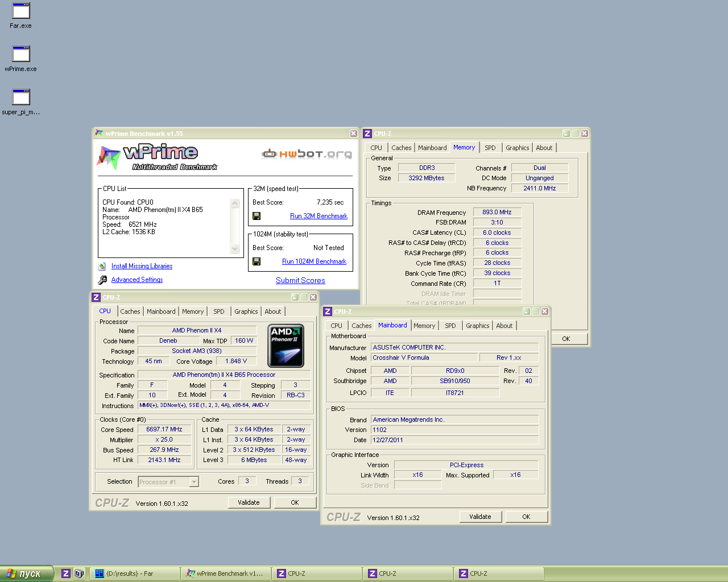Open the Far.exe desktop icon
The height and width of the screenshot is (582, 728).
click(x=21, y=11)
